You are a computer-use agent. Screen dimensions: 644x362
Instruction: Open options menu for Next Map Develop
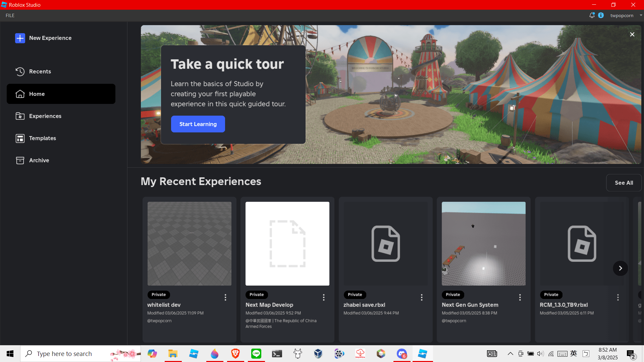(x=324, y=297)
